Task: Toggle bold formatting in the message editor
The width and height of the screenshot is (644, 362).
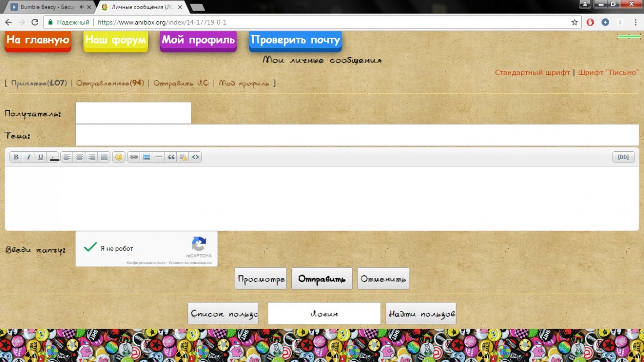Action: tap(16, 157)
